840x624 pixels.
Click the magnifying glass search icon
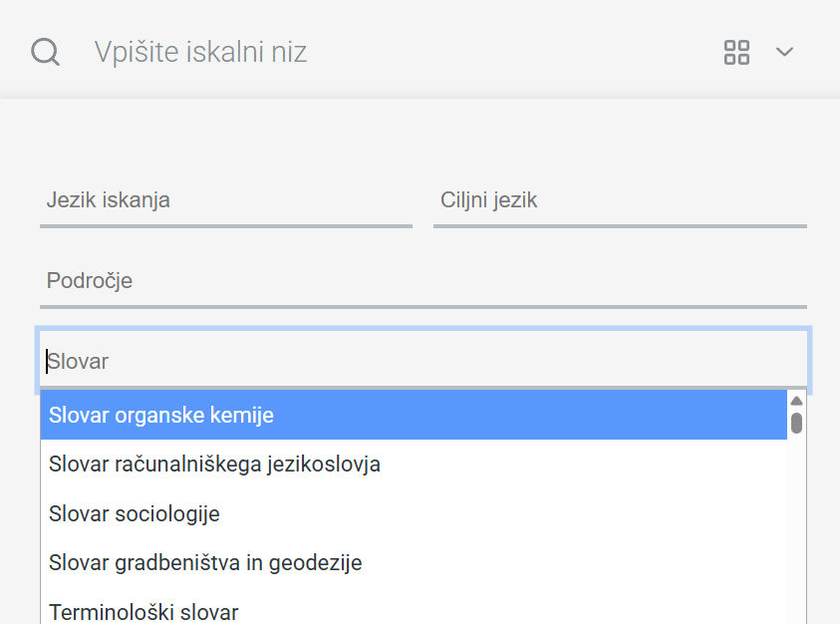point(45,52)
